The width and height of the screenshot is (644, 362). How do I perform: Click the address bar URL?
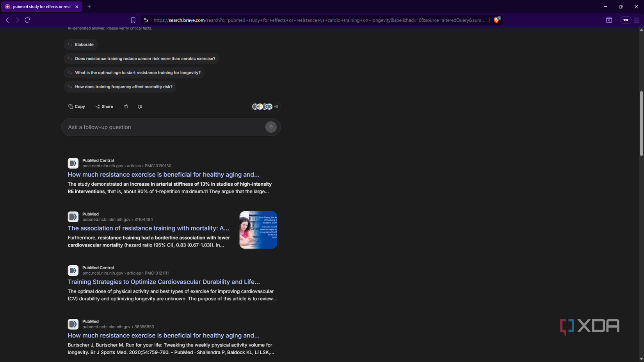pos(319,20)
